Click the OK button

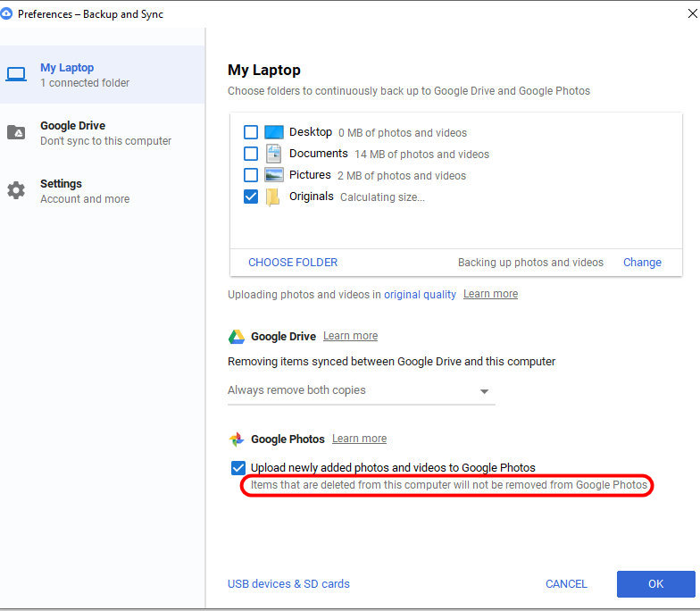[x=655, y=584]
